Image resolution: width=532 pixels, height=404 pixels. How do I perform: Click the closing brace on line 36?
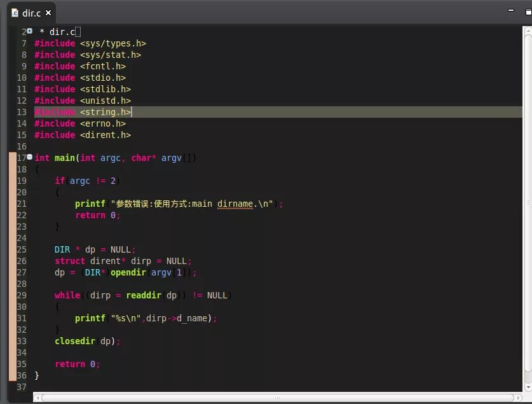(37, 375)
